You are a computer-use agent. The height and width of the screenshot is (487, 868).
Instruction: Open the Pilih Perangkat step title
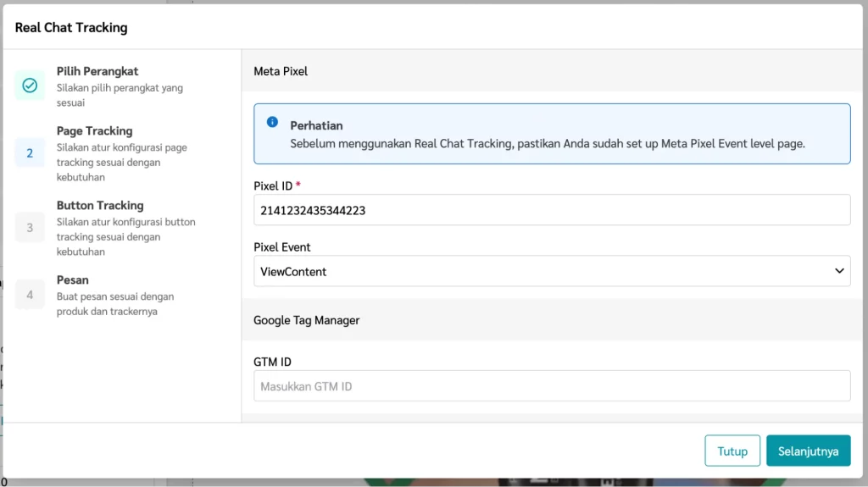[97, 71]
